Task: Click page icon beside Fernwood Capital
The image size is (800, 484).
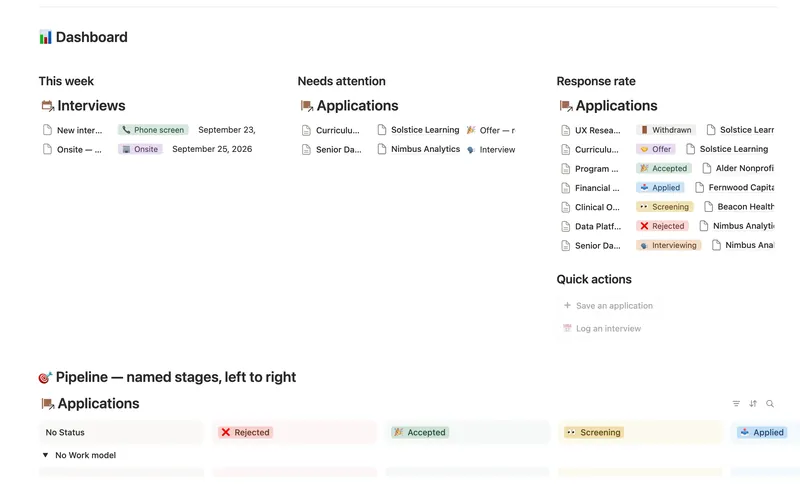Action: pos(699,187)
